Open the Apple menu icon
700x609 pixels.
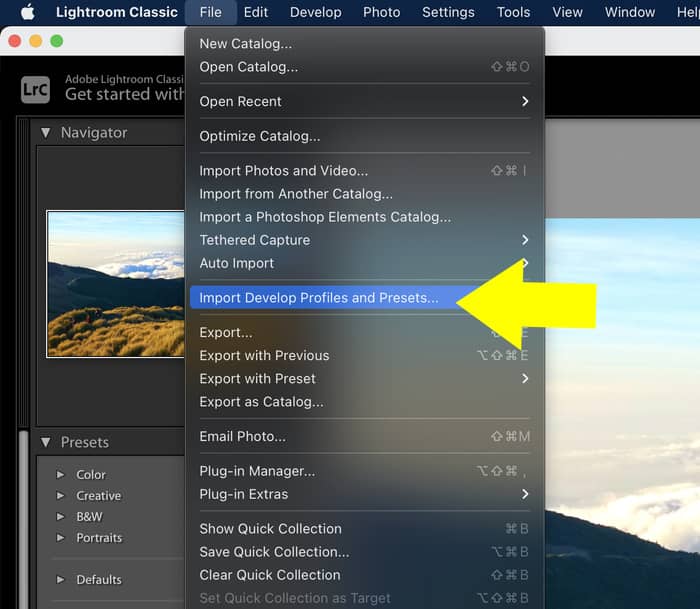tap(27, 12)
